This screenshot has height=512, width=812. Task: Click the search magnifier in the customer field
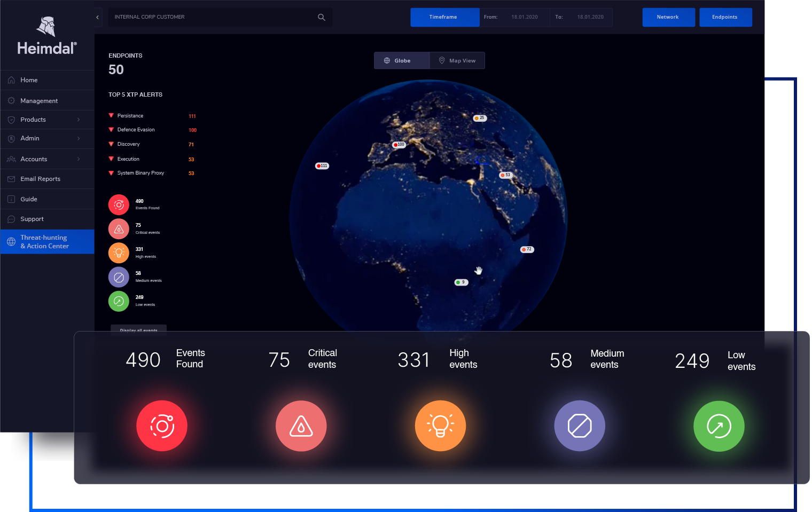(x=321, y=17)
